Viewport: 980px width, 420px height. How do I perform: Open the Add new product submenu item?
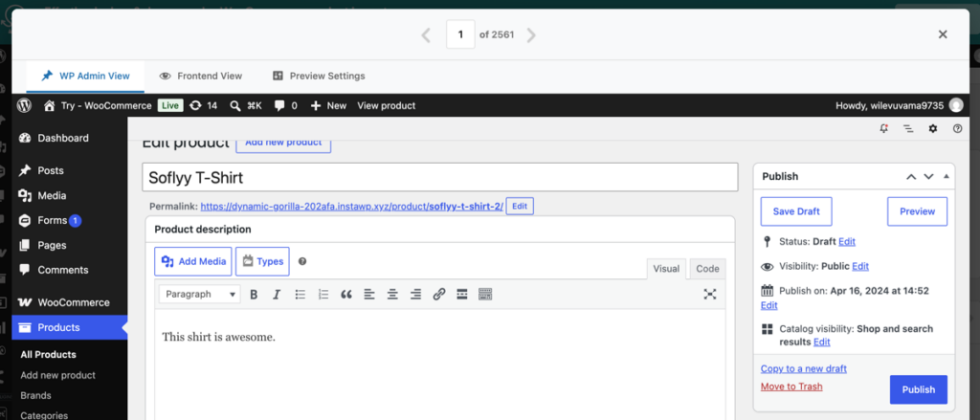click(x=57, y=375)
